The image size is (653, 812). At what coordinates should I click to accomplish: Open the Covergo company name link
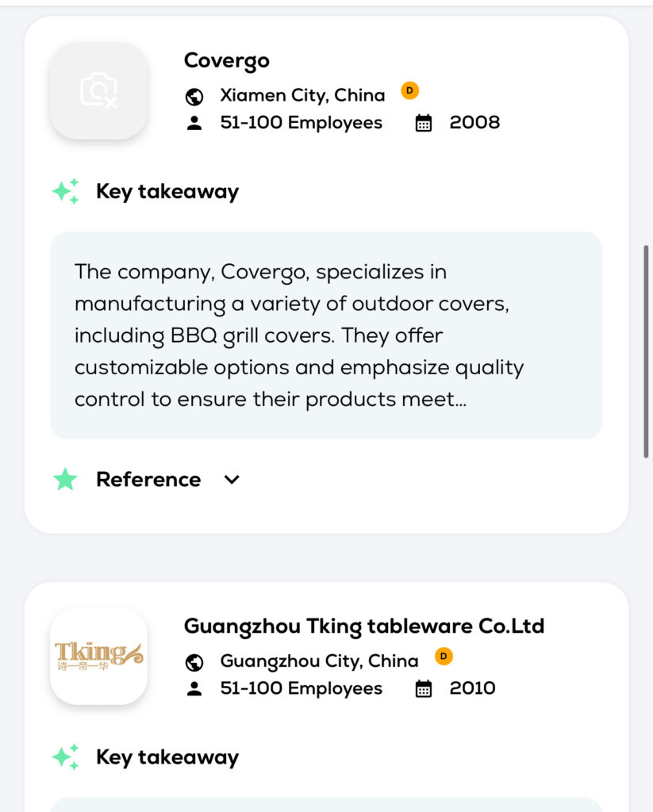(x=226, y=60)
